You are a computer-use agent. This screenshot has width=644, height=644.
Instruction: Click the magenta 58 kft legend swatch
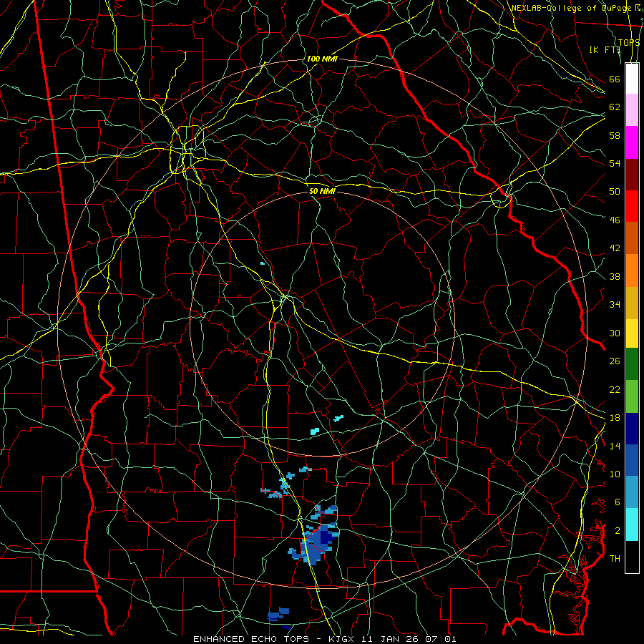point(632,142)
